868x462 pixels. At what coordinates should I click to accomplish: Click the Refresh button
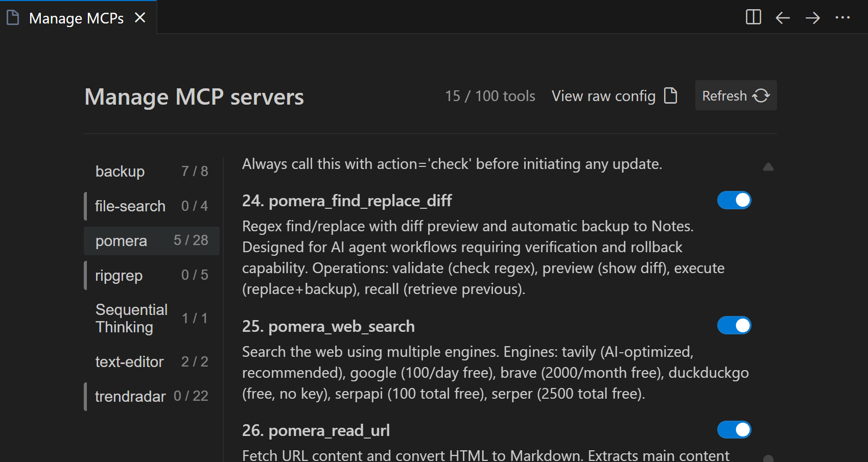click(736, 95)
